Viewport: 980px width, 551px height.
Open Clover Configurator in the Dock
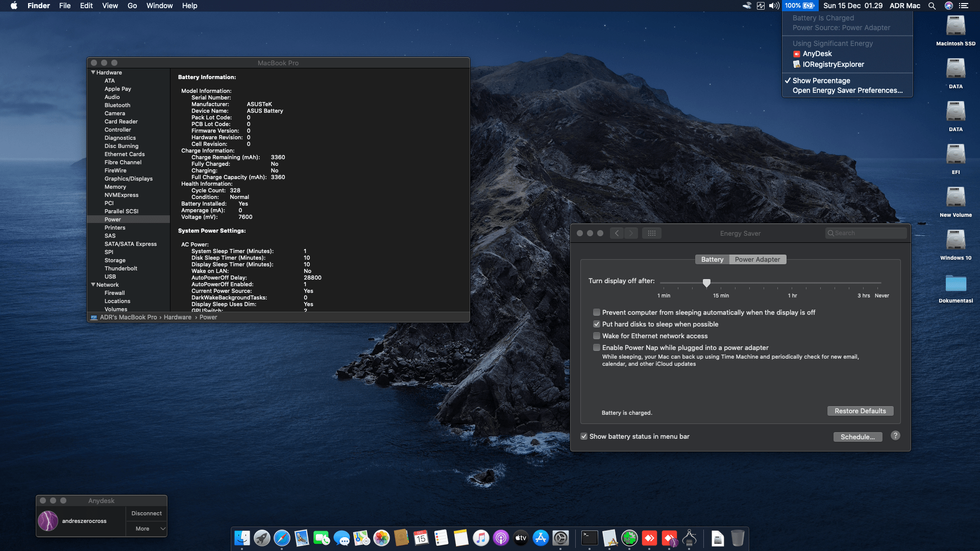[629, 538]
